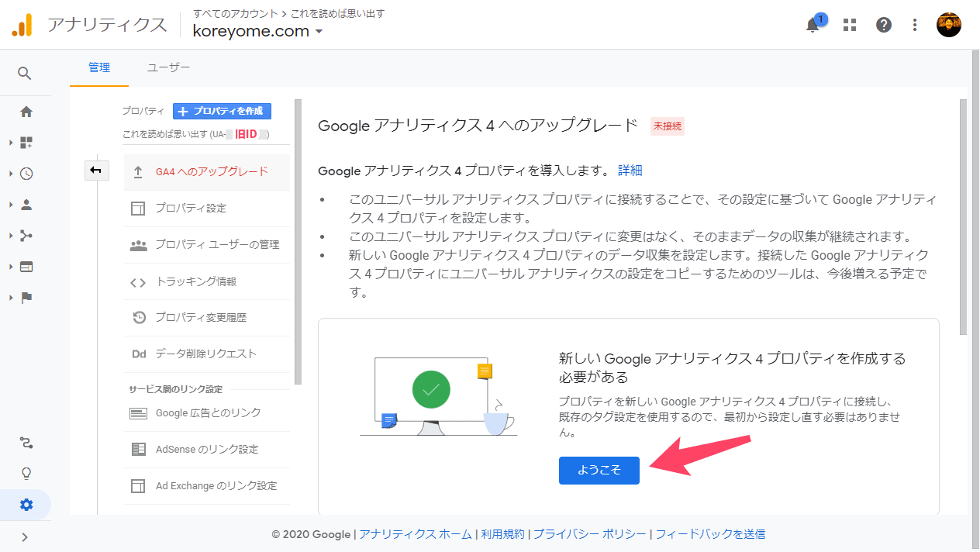This screenshot has width=980, height=552.
Task: Click the sidebar search magnifier icon
Action: 25,73
